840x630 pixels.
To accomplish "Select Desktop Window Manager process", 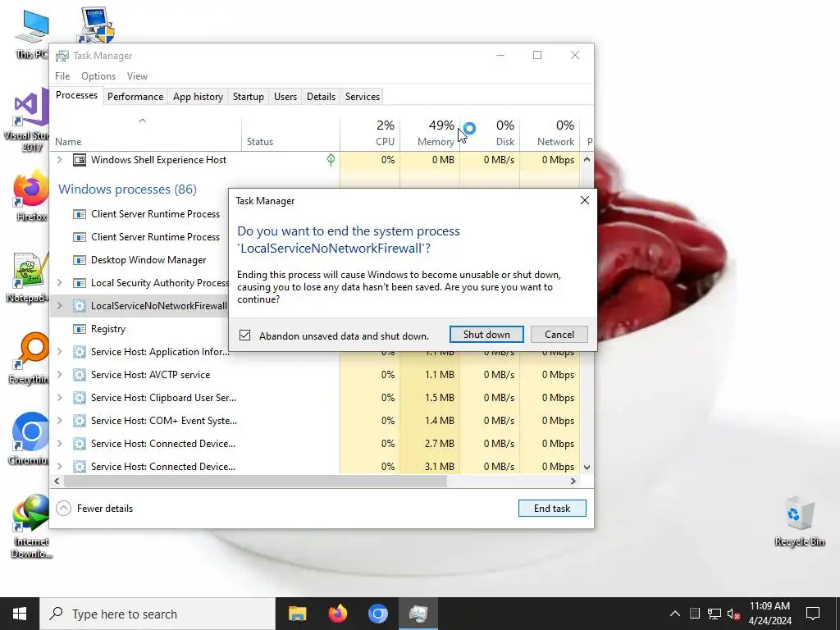I will [148, 260].
